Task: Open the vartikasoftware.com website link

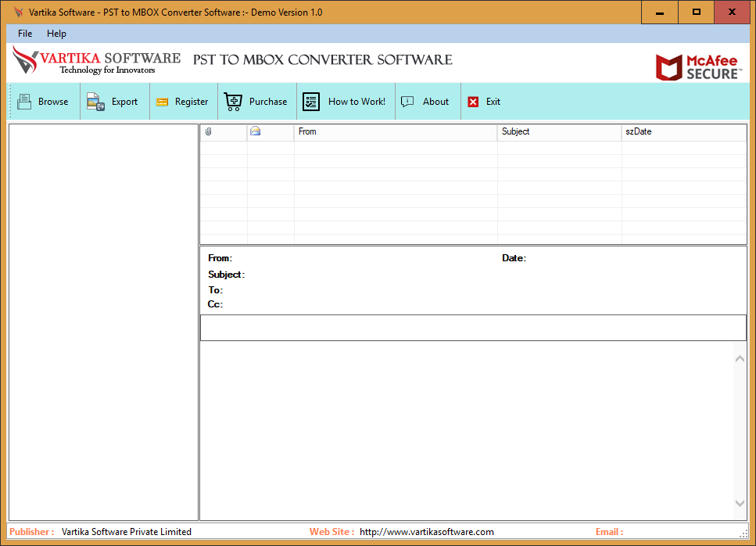Action: pos(427,532)
